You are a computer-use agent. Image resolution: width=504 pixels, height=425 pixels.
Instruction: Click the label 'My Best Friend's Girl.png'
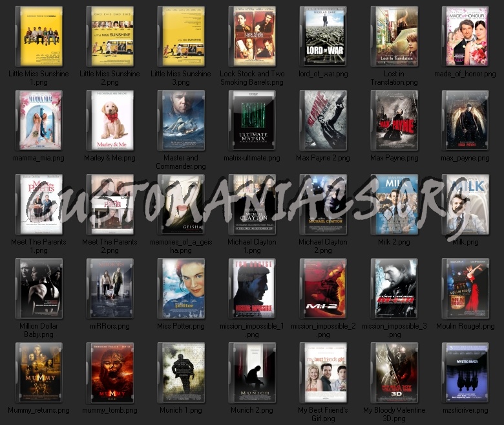click(x=323, y=415)
